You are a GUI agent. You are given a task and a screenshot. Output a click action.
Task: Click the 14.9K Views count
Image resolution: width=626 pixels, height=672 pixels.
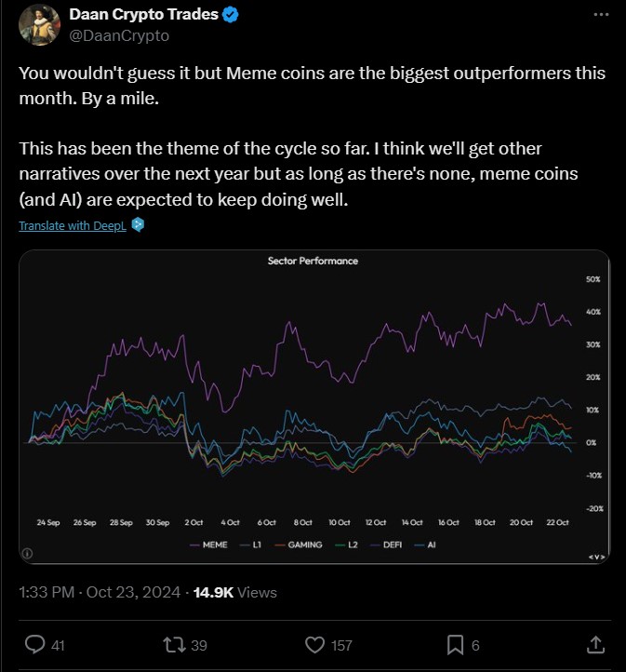(x=235, y=592)
